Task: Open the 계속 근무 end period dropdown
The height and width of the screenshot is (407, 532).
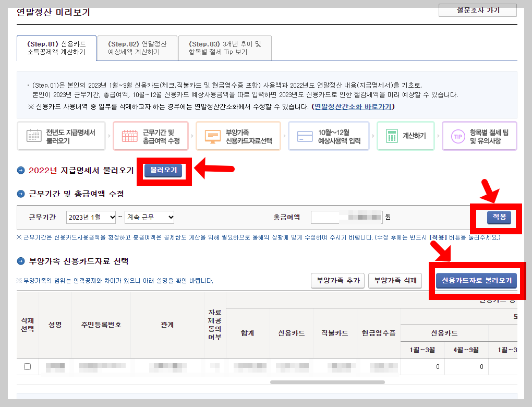Action: [x=150, y=217]
